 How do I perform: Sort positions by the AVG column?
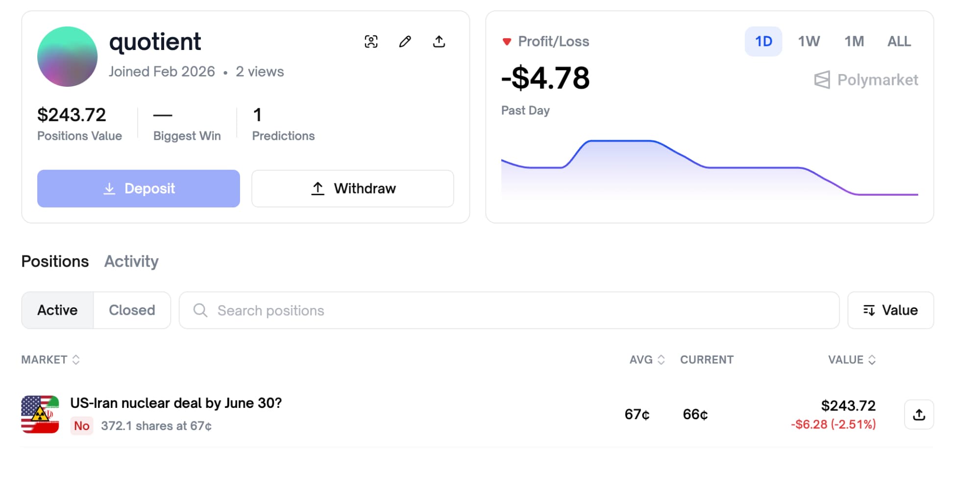647,360
